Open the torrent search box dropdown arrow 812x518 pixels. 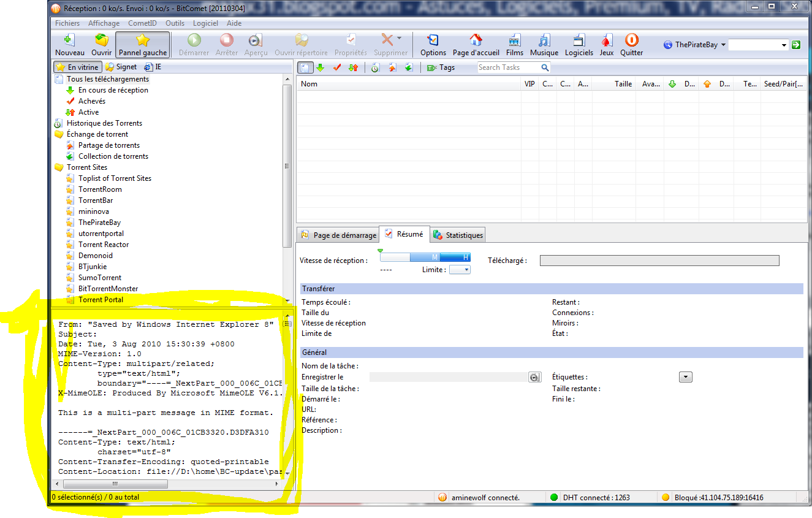pos(784,45)
